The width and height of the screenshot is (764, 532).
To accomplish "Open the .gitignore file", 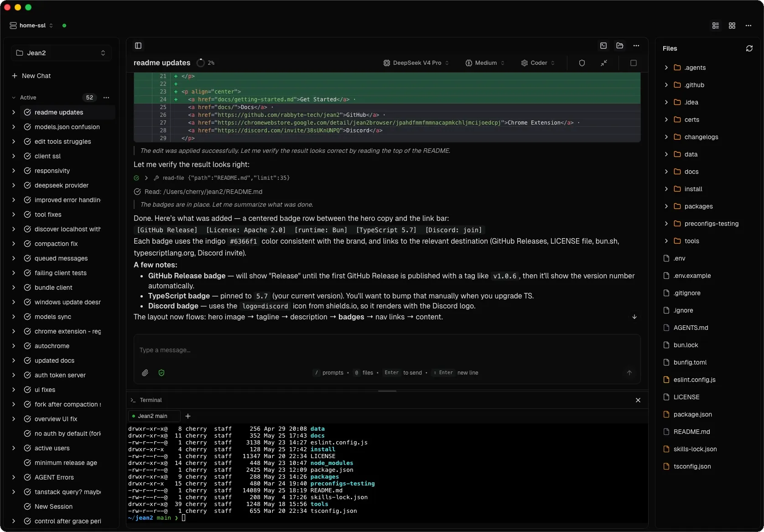I will pos(687,293).
